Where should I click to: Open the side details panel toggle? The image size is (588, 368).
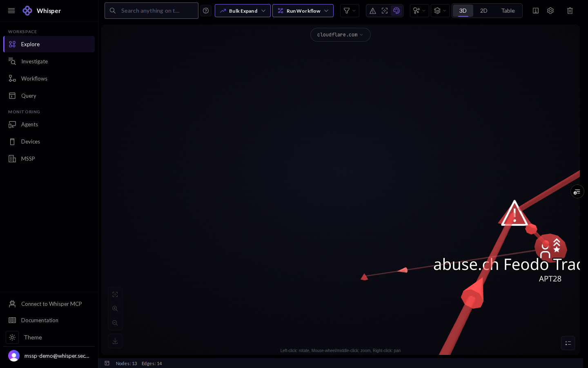pos(577,191)
